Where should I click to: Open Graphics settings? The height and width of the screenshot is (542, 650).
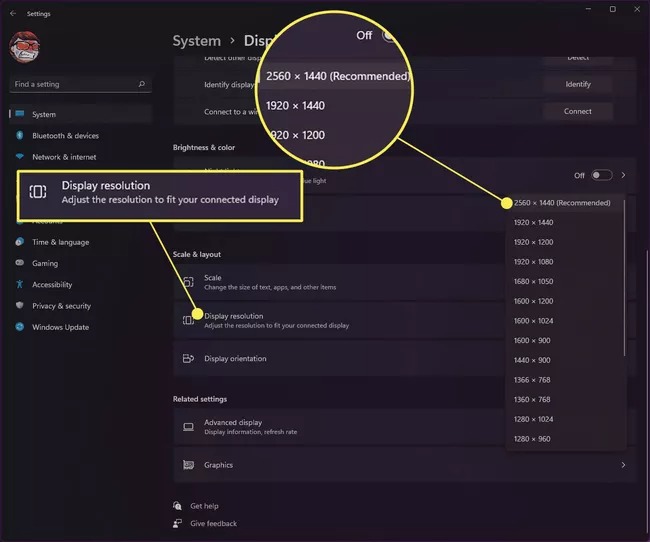pyautogui.click(x=405, y=465)
